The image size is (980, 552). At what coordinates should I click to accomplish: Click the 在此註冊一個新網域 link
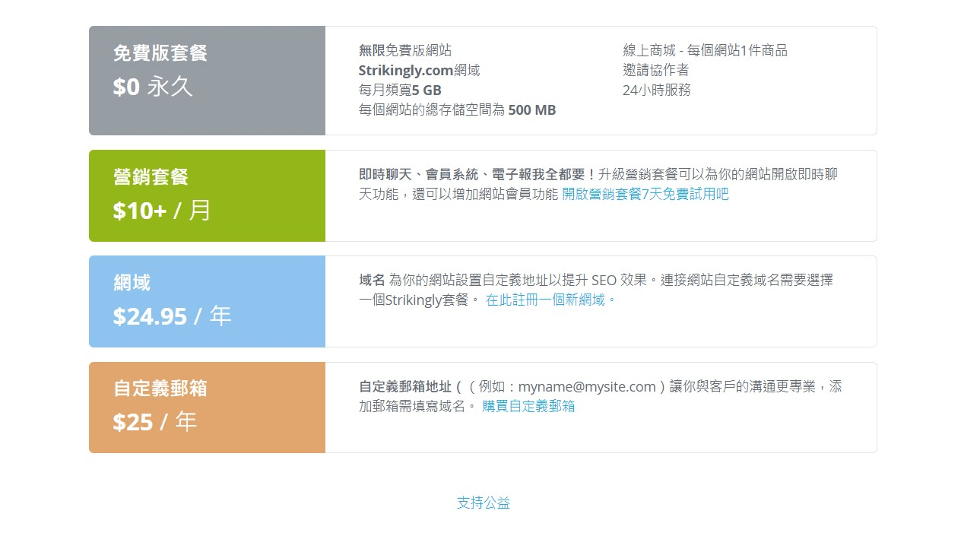(x=550, y=300)
